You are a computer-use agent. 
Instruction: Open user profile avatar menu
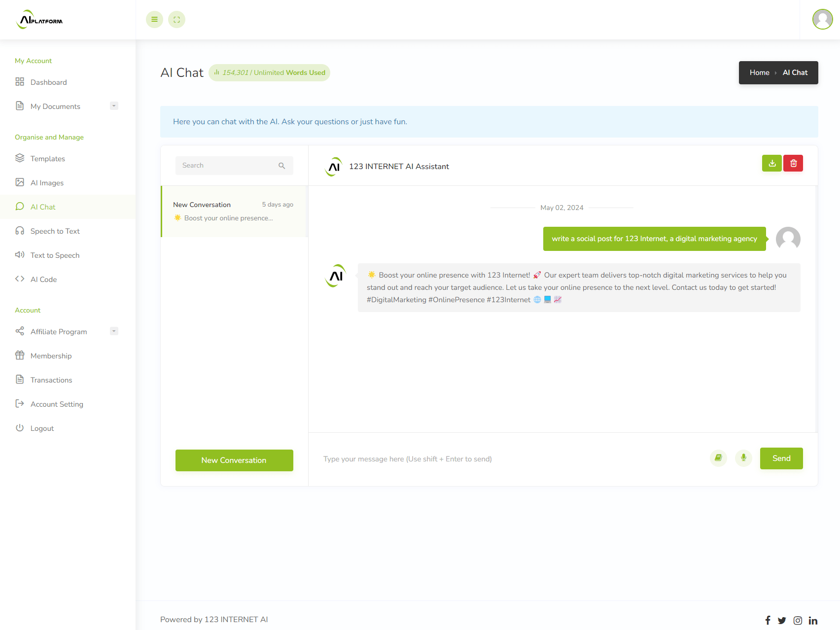click(x=822, y=20)
